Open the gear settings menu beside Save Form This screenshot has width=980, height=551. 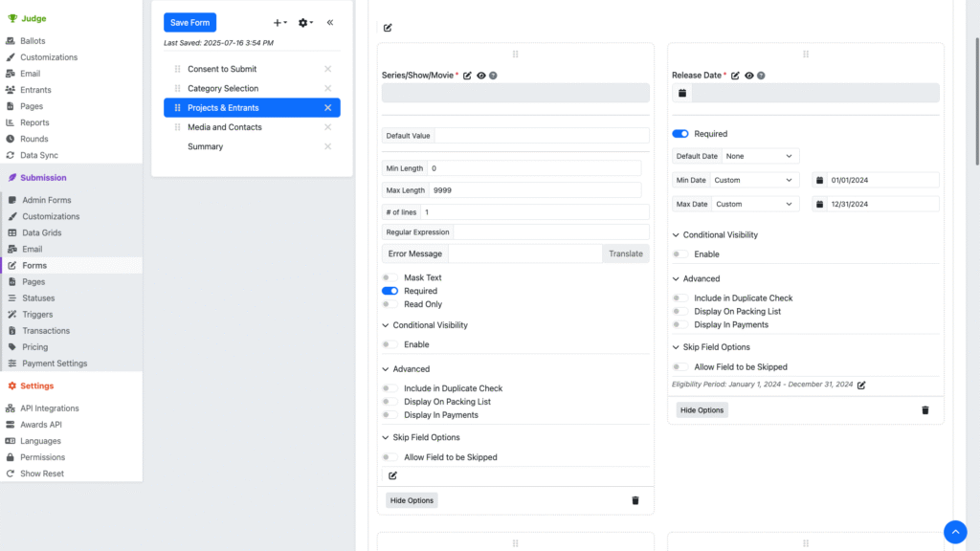[x=305, y=22]
